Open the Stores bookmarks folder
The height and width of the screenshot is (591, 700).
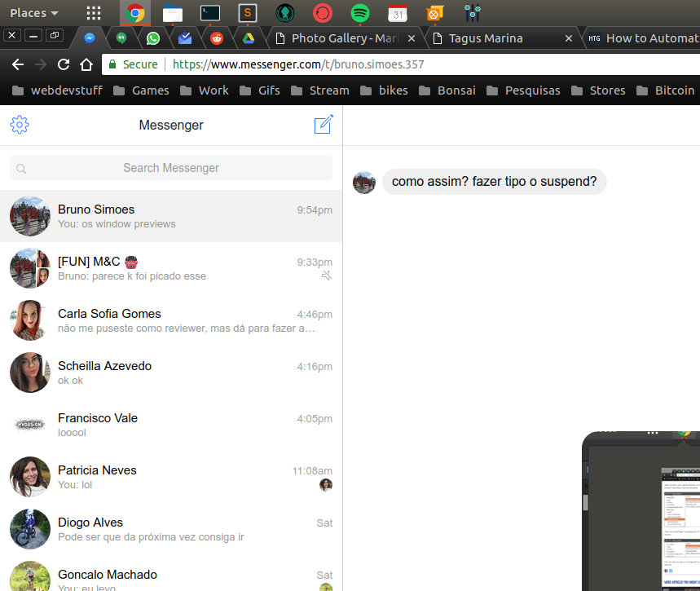598,90
